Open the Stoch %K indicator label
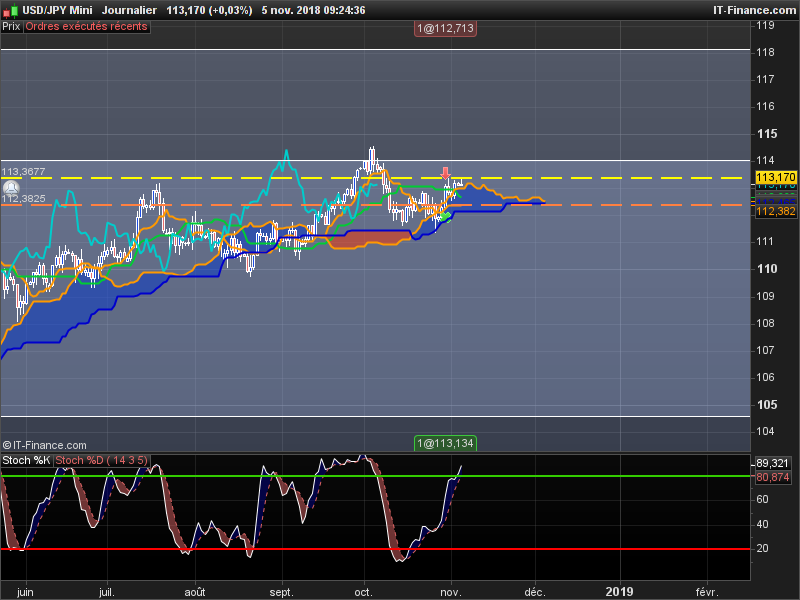This screenshot has width=800, height=600. point(26,460)
